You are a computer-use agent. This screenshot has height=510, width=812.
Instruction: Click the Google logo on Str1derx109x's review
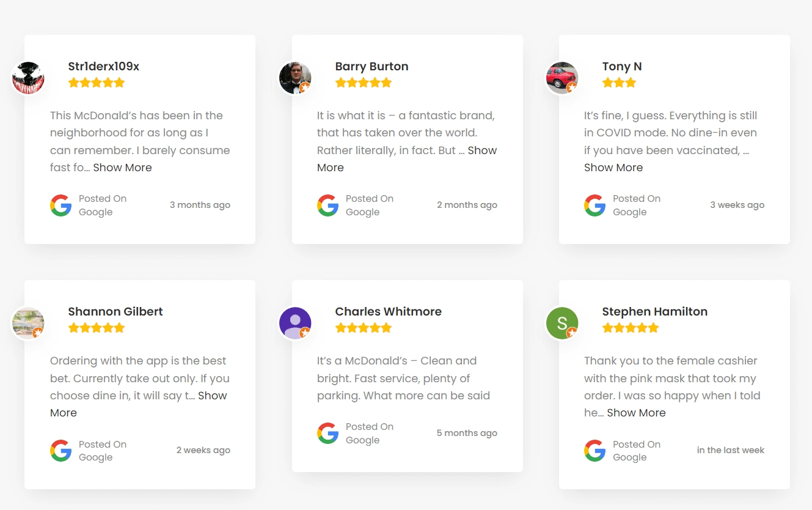click(x=60, y=205)
